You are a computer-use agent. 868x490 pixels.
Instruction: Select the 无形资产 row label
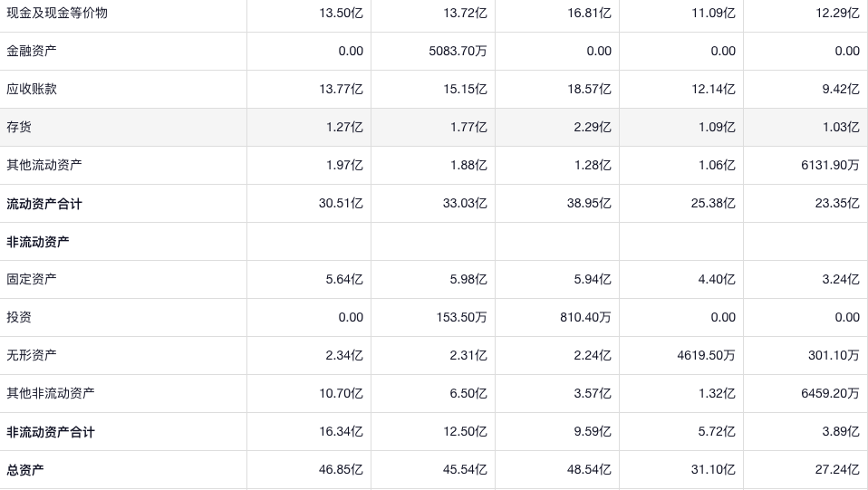[32, 355]
